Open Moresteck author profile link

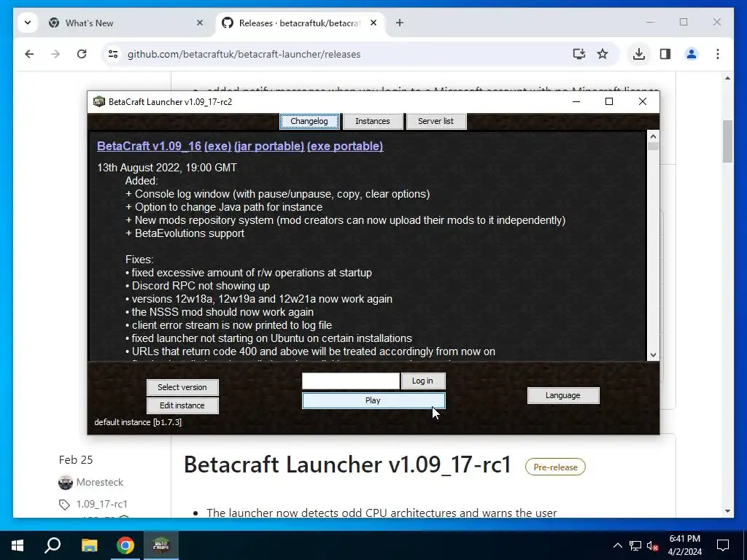point(99,482)
